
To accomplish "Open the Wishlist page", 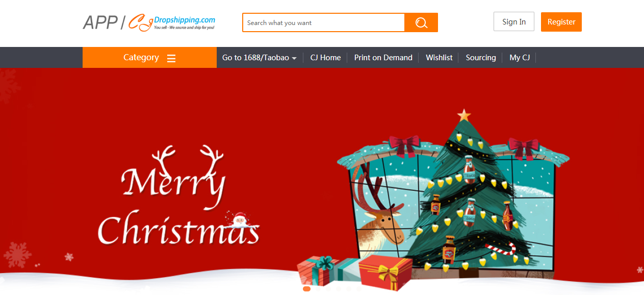I will tap(439, 58).
